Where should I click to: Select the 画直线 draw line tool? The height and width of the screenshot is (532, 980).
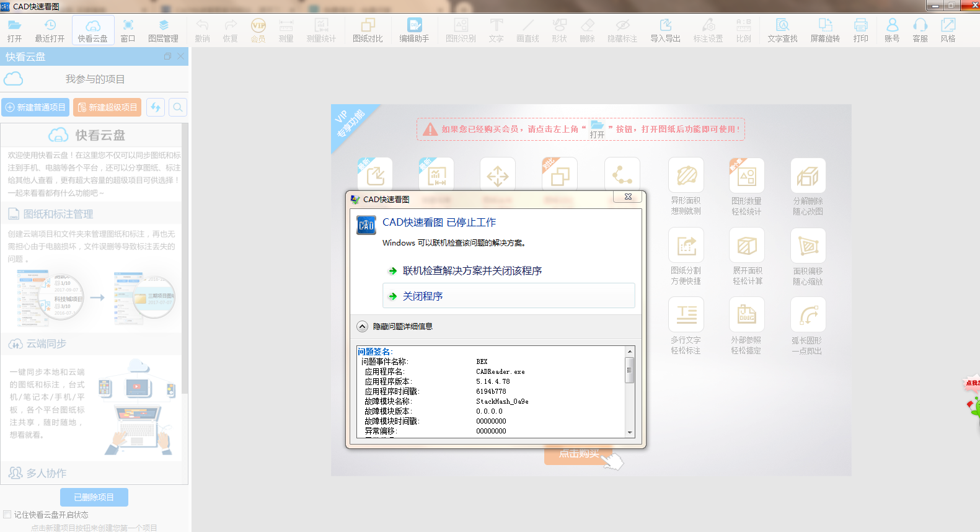528,30
